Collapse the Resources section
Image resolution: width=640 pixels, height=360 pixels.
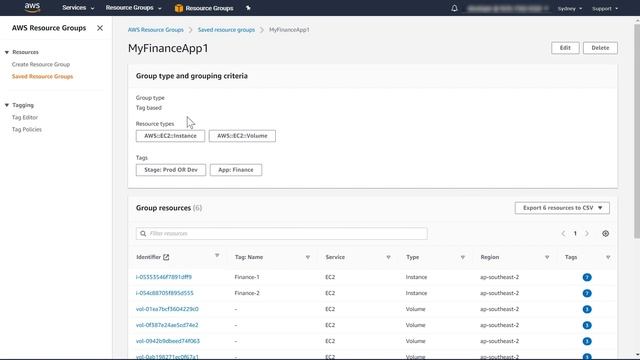7,52
